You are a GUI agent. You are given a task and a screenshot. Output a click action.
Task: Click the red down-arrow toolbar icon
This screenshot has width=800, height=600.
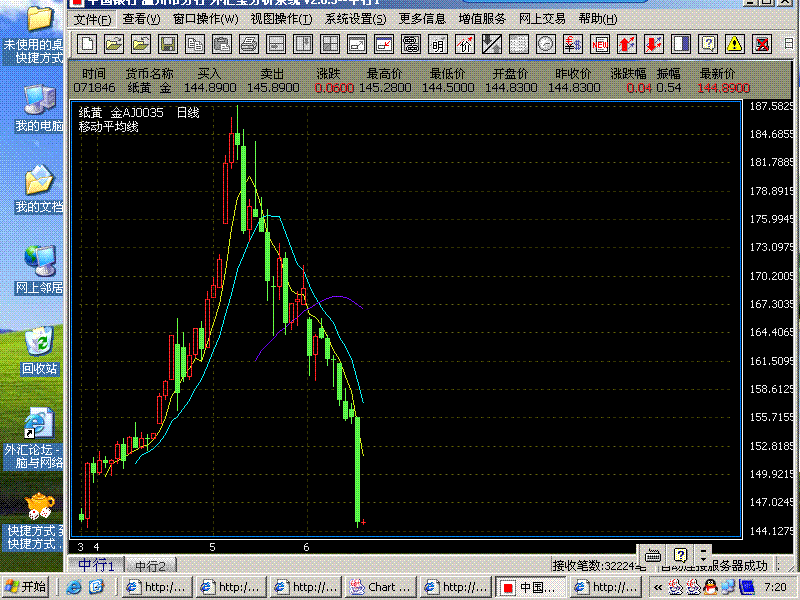pos(654,44)
